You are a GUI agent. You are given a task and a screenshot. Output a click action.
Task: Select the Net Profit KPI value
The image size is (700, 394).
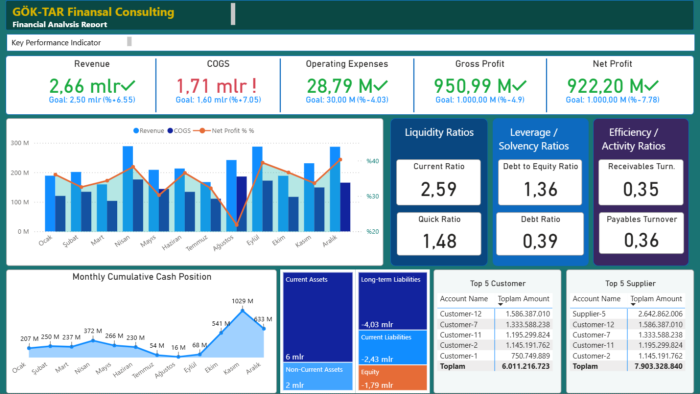click(612, 85)
